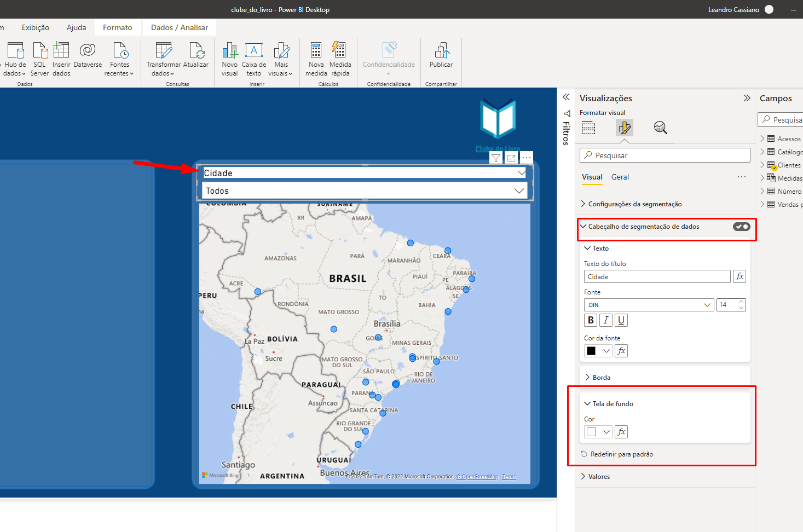Click fx button beside background Cor

tap(621, 432)
